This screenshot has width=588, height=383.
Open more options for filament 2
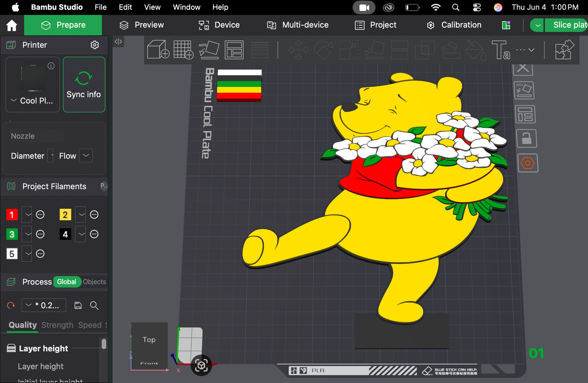click(x=94, y=215)
